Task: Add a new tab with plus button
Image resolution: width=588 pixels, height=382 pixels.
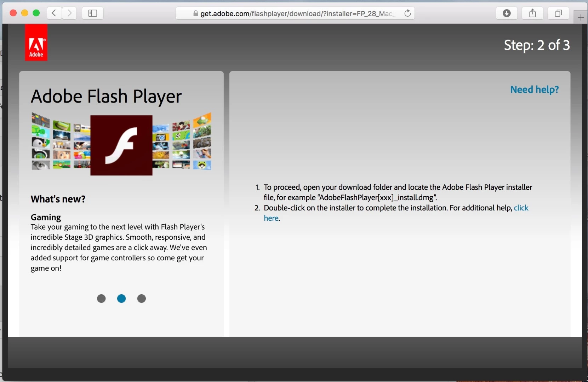Action: tap(581, 17)
